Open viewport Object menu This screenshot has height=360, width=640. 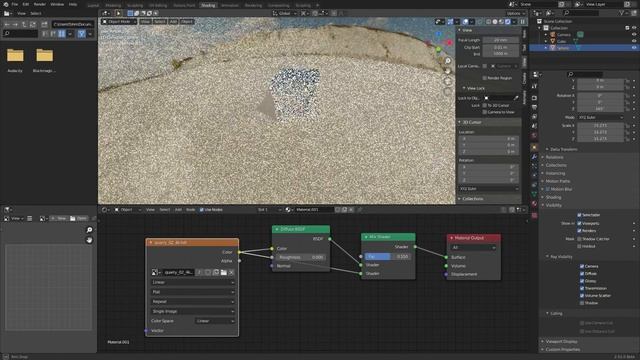[x=187, y=21]
